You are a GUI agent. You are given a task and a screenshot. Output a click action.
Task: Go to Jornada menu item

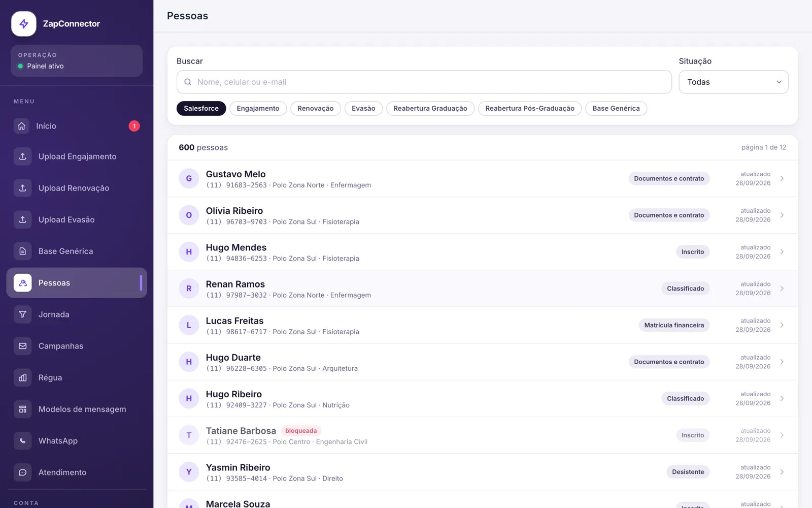point(77,314)
